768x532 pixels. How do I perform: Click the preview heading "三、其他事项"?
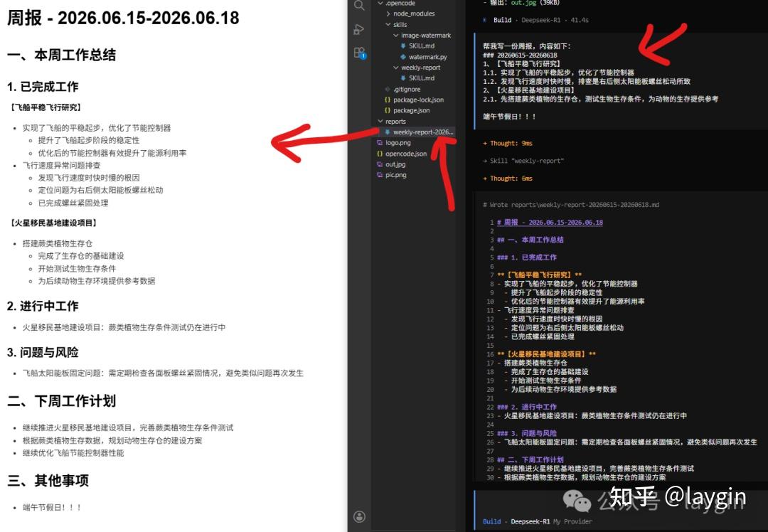48,481
